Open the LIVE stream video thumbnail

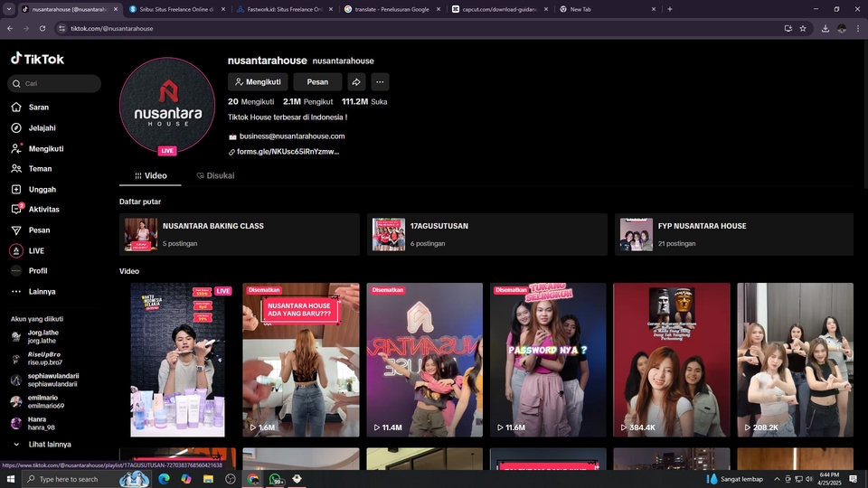(x=178, y=360)
